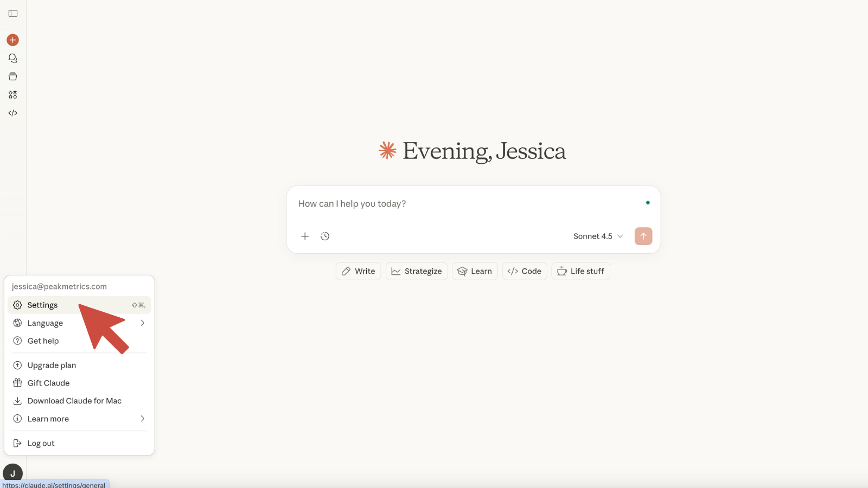
Task: Open the Projects icon in sidebar
Action: point(13,76)
